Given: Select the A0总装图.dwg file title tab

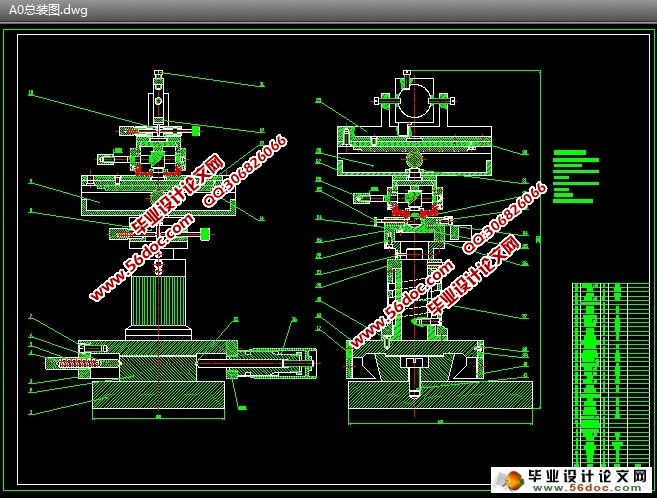Looking at the screenshot, I should 48,10.
